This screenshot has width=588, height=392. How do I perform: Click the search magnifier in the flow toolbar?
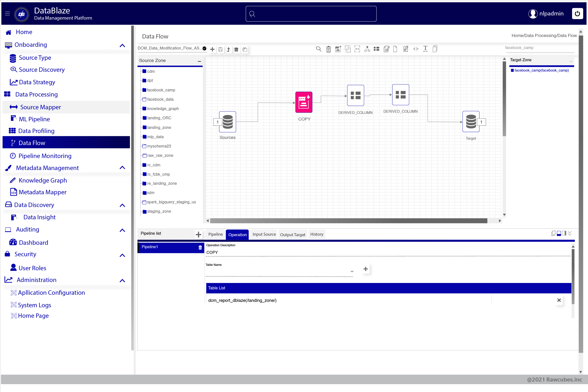click(x=319, y=49)
